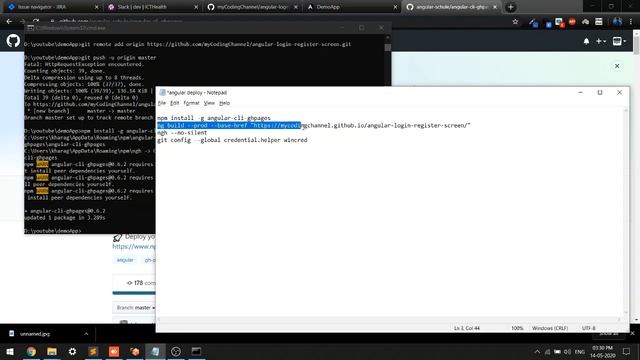Image resolution: width=640 pixels, height=360 pixels.
Task: Open the Chrome three-dot menu
Action: (631, 22)
